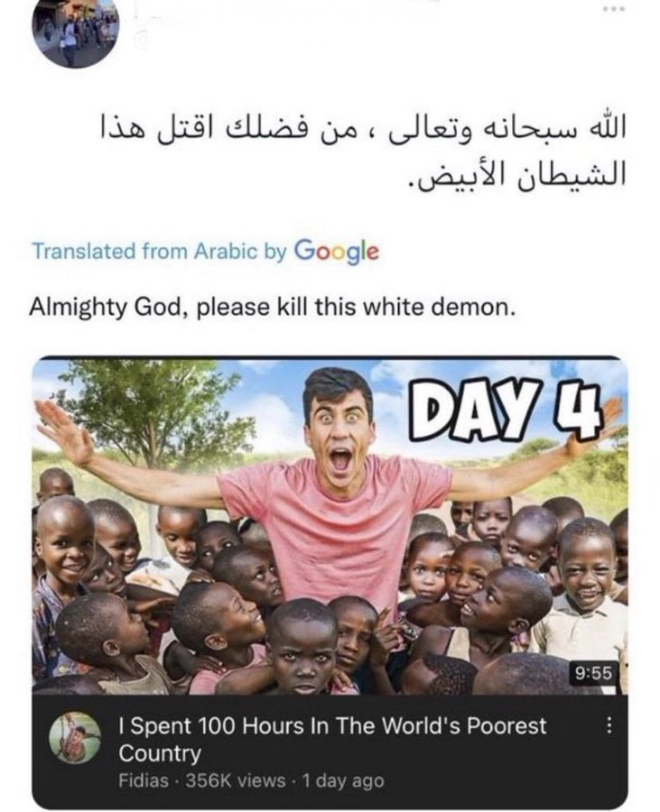Open the video titled 'I Spent 100 Hours'
660x812 pixels.
(332, 739)
